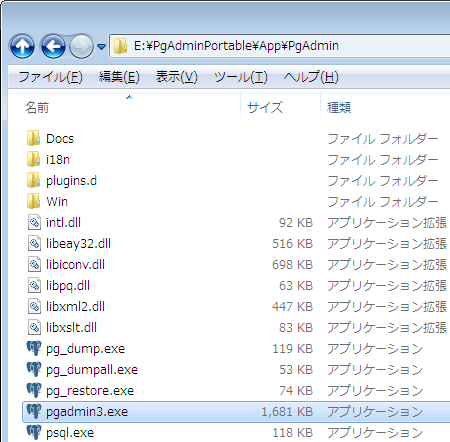
Task: Open recent locations dropdown arrow
Action: point(102,47)
